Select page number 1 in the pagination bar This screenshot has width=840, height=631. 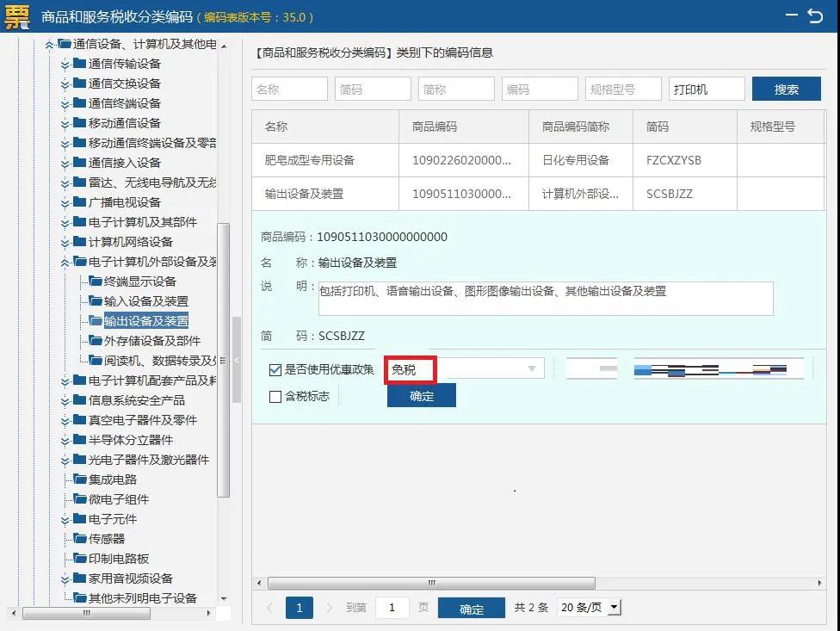tap(299, 607)
